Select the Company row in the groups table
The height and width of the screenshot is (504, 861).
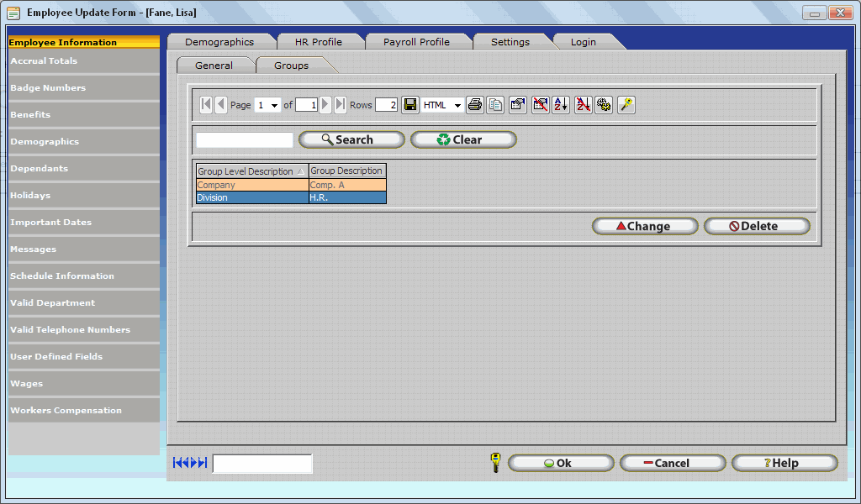tap(252, 185)
